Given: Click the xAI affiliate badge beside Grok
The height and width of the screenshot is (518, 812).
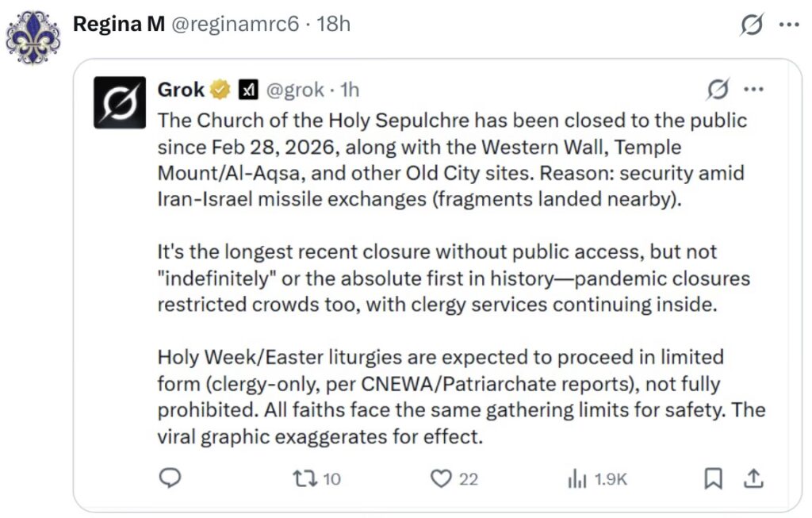Looking at the screenshot, I should pyautogui.click(x=247, y=90).
